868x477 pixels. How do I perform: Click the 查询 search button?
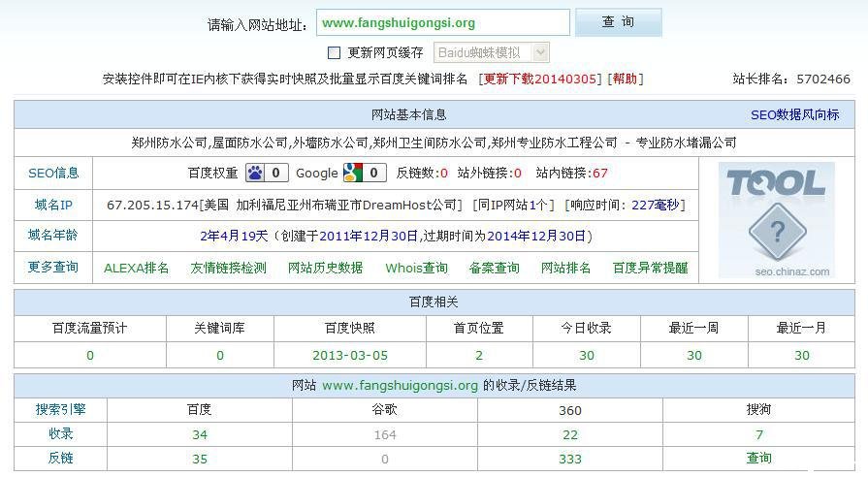(618, 22)
